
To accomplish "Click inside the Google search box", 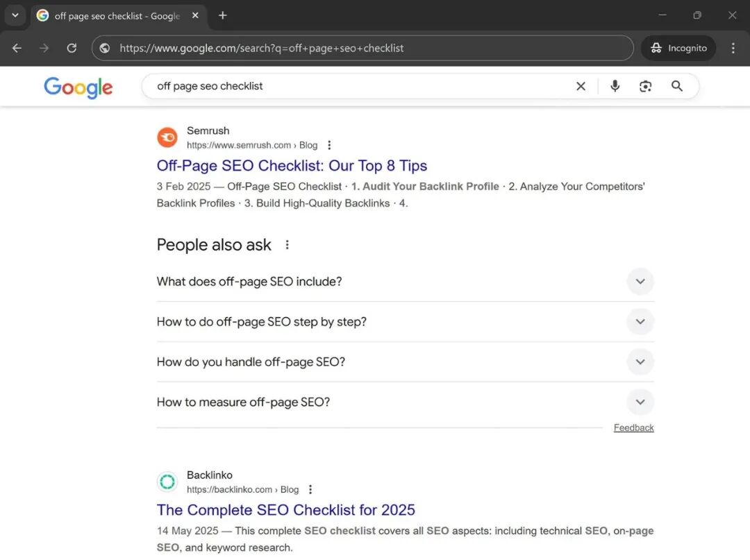I will coord(359,86).
